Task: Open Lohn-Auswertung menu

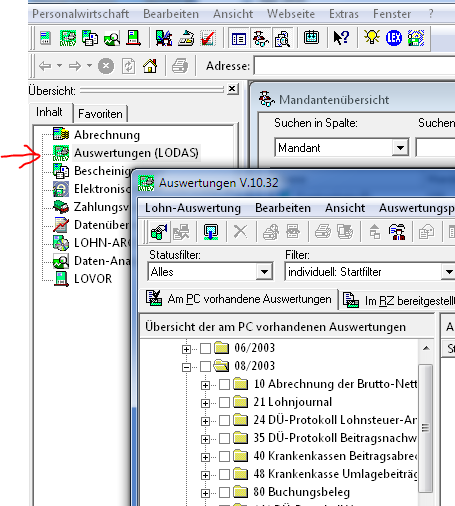Action: point(193,208)
